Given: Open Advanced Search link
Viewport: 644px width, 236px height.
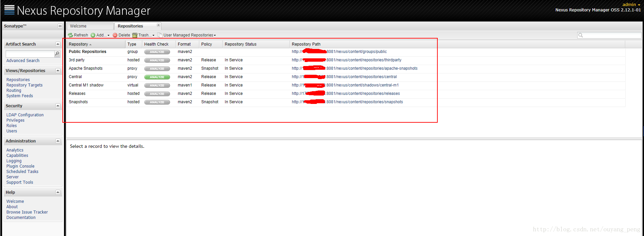Looking at the screenshot, I should click(x=23, y=61).
